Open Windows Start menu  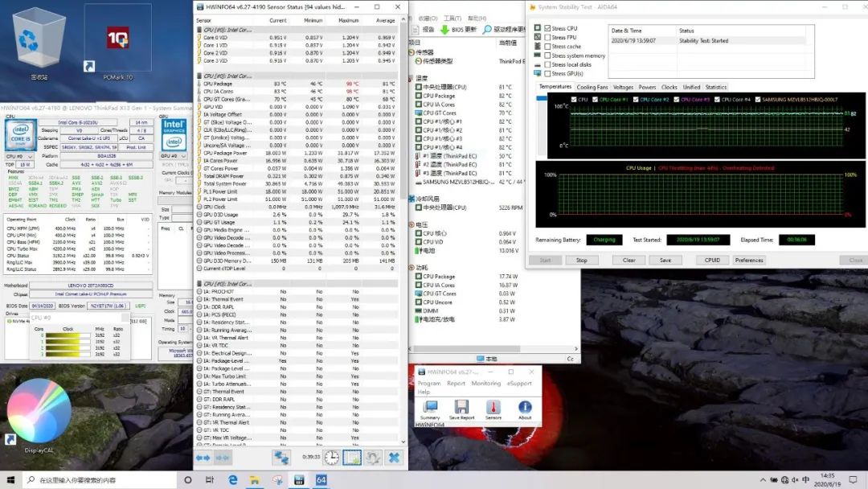(10, 479)
